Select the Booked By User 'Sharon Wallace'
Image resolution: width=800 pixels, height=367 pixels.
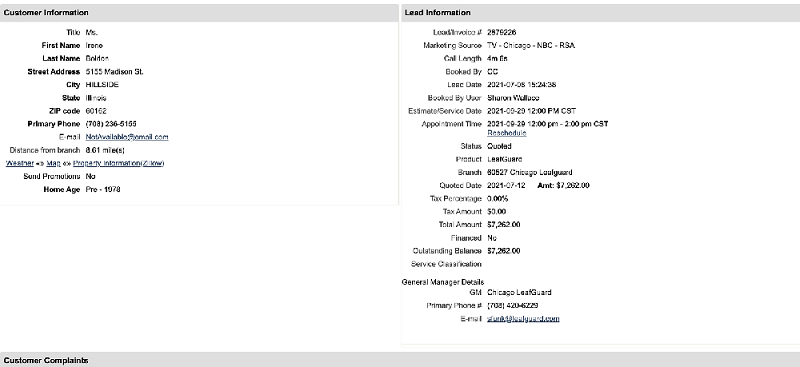pyautogui.click(x=513, y=98)
